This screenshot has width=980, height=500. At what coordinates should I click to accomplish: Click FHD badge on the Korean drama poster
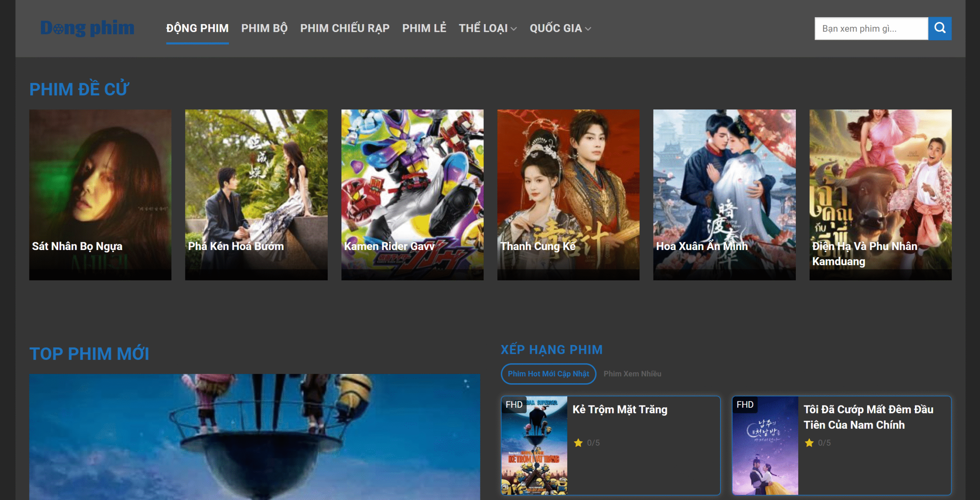coord(745,405)
